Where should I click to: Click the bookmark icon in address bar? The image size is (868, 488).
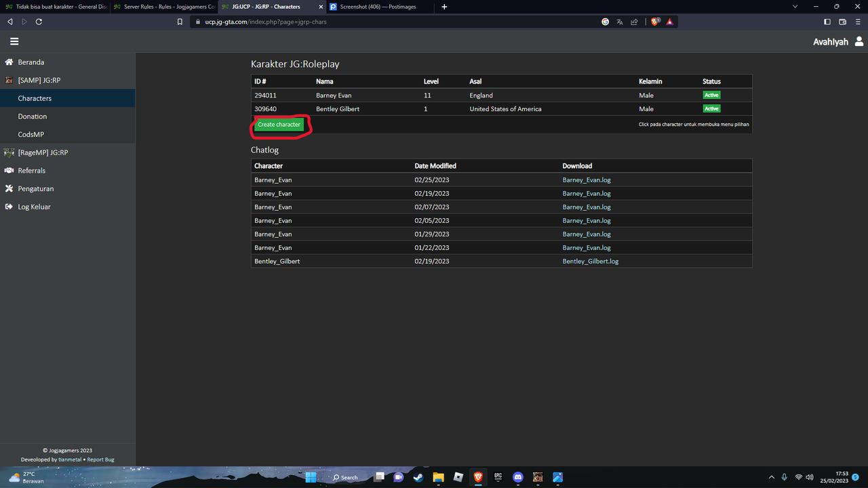coord(180,22)
